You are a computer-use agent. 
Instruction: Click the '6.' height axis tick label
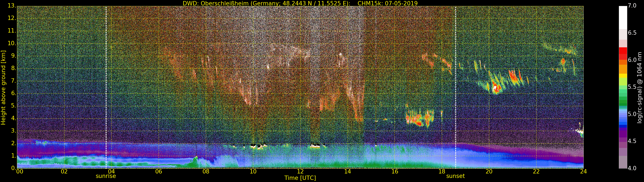pyautogui.click(x=14, y=93)
